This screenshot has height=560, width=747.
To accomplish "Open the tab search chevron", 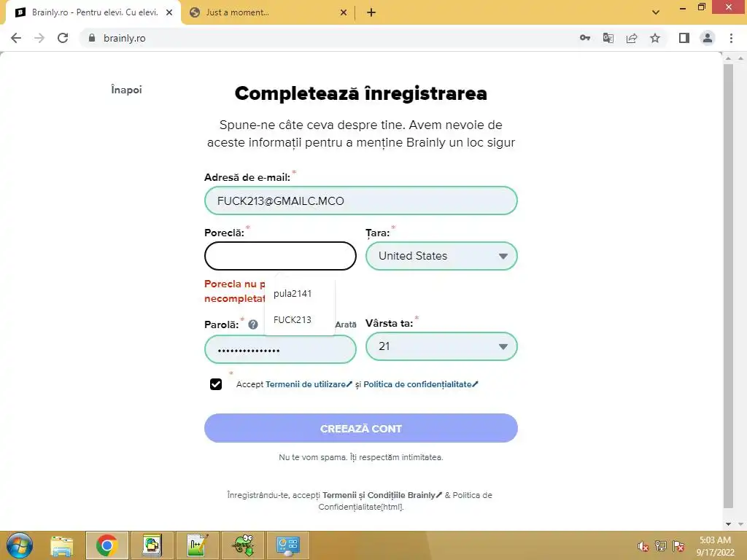I will (656, 12).
